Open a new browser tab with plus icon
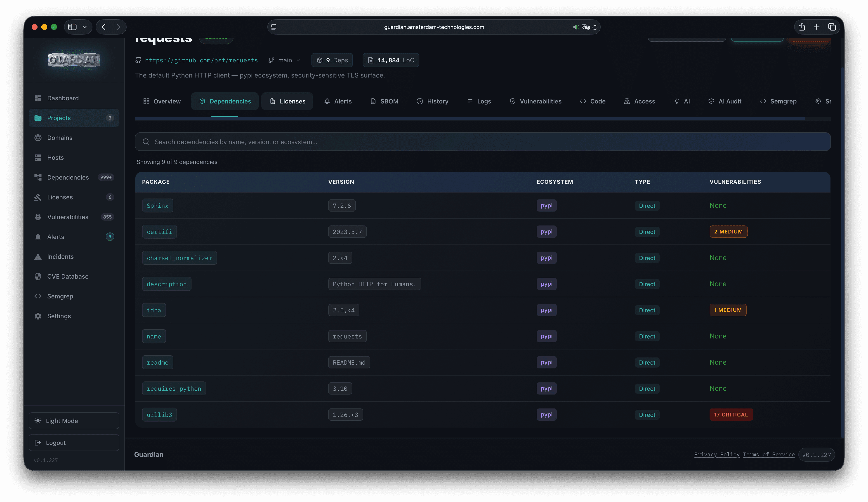 click(816, 27)
